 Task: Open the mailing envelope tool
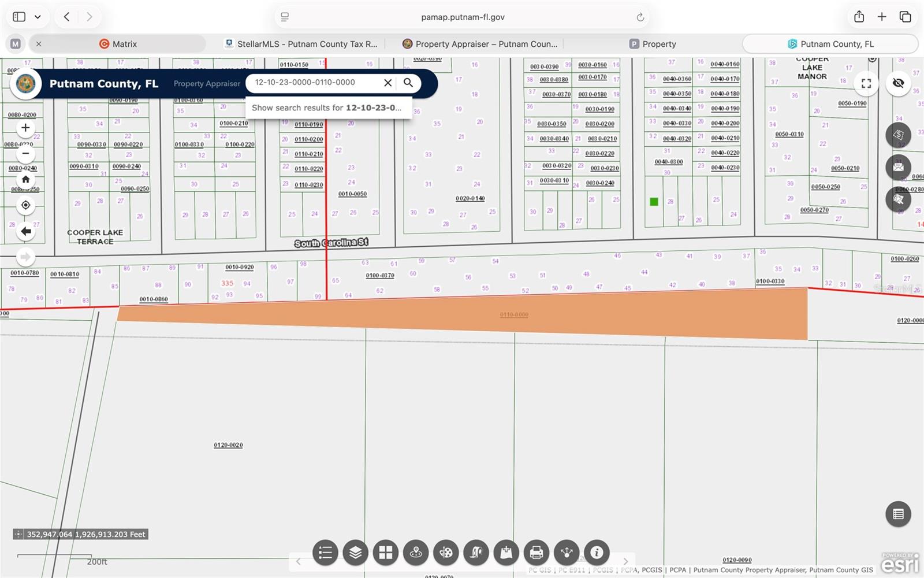(898, 167)
